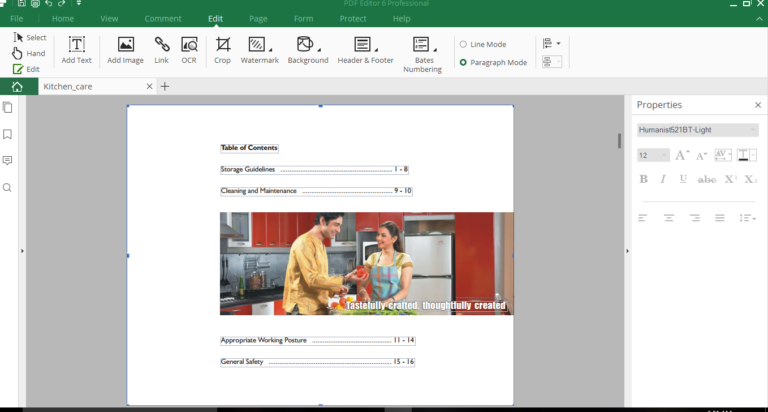Open the comments panel in sidebar
Screen dimensions: 768x412
[x=7, y=161]
